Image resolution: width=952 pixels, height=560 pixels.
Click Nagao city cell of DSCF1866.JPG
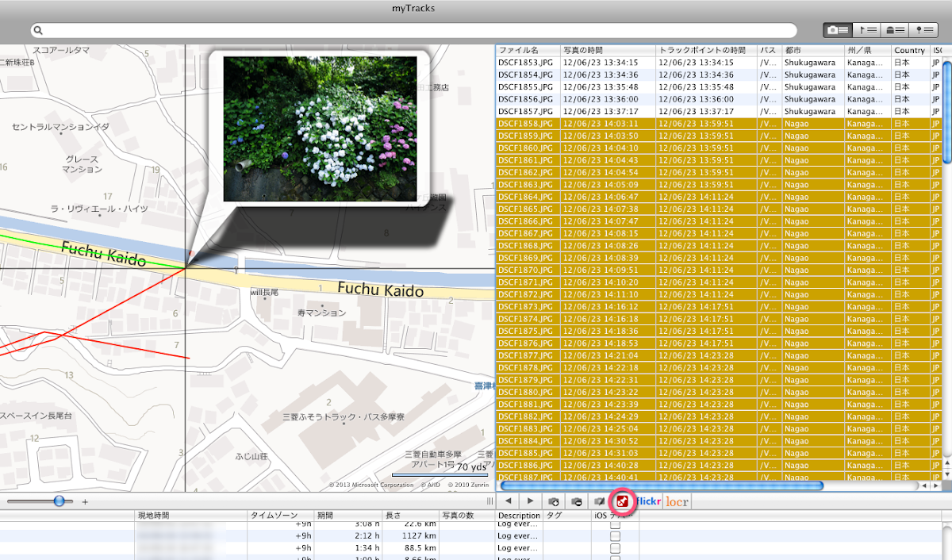pyautogui.click(x=797, y=221)
